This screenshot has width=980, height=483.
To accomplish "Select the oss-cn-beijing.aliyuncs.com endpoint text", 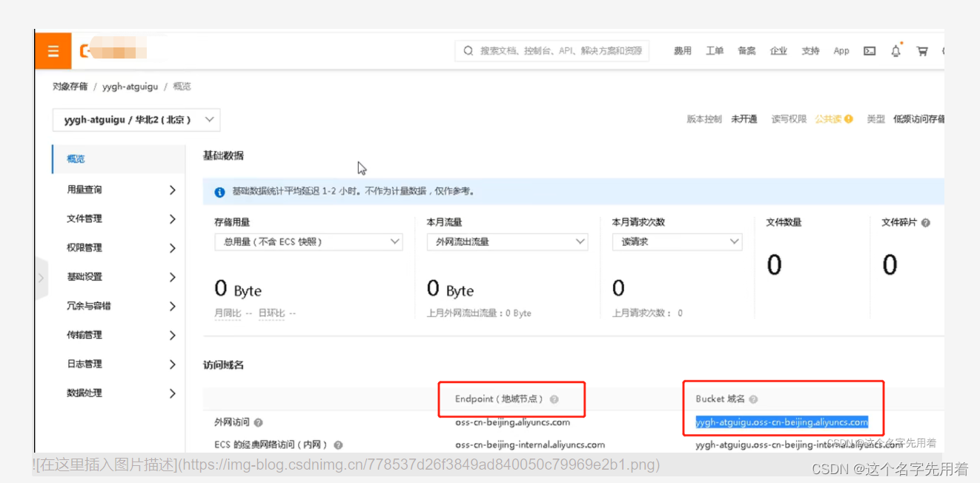I will (x=512, y=422).
